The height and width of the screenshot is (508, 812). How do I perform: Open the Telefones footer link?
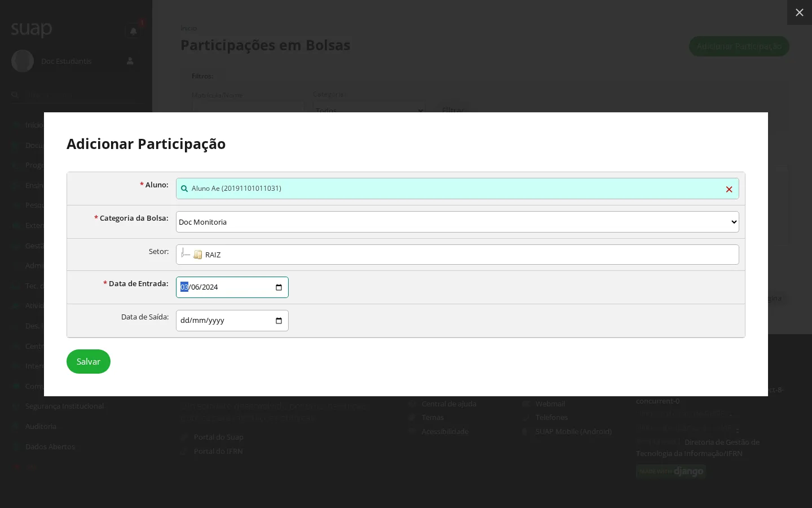(551, 417)
